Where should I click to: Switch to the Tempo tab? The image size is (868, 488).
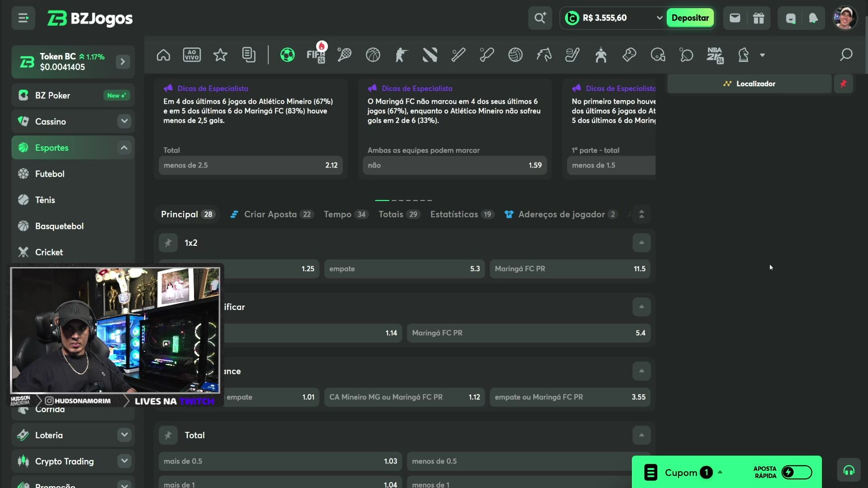pyautogui.click(x=346, y=214)
